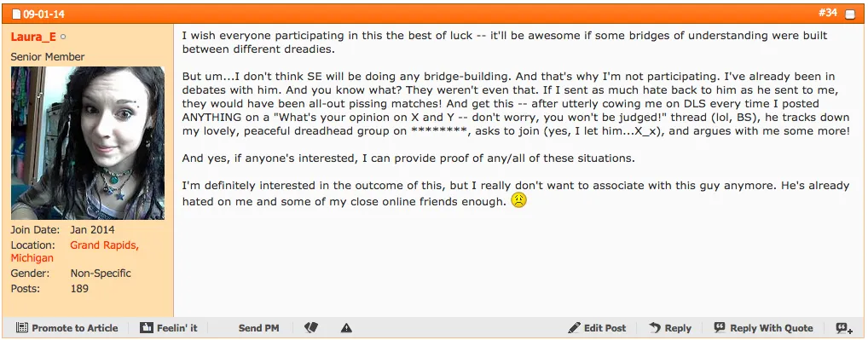
Task: Click the multi-quote plus bubble icon
Action: point(844,328)
